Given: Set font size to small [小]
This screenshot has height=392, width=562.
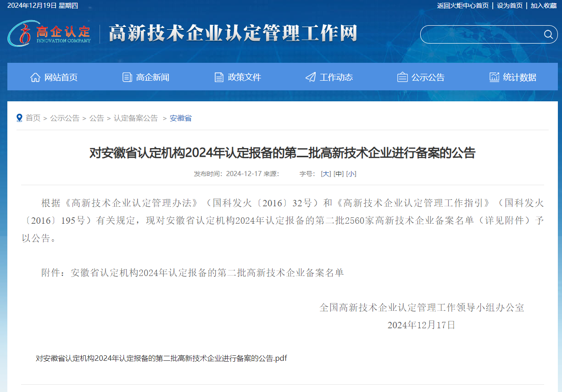Looking at the screenshot, I should tap(351, 174).
